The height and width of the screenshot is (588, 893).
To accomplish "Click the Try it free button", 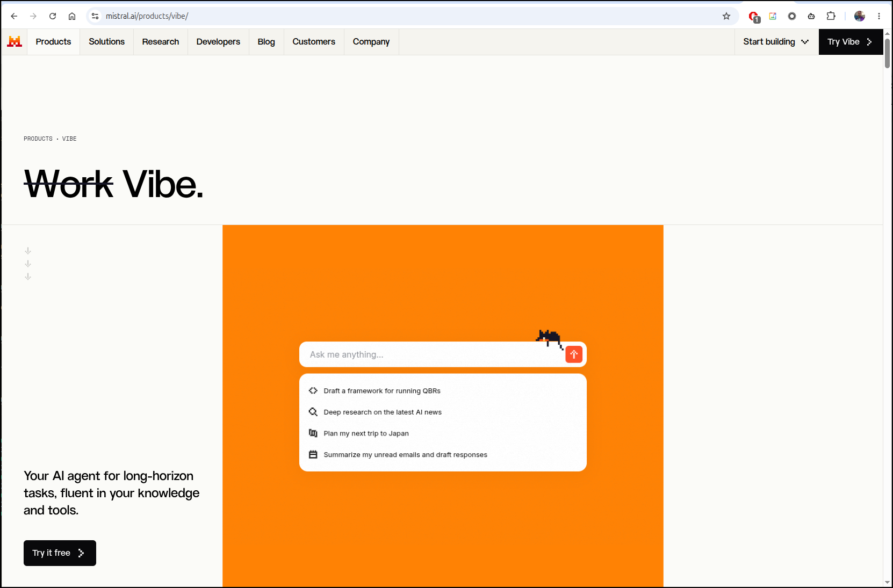I will coord(60,553).
